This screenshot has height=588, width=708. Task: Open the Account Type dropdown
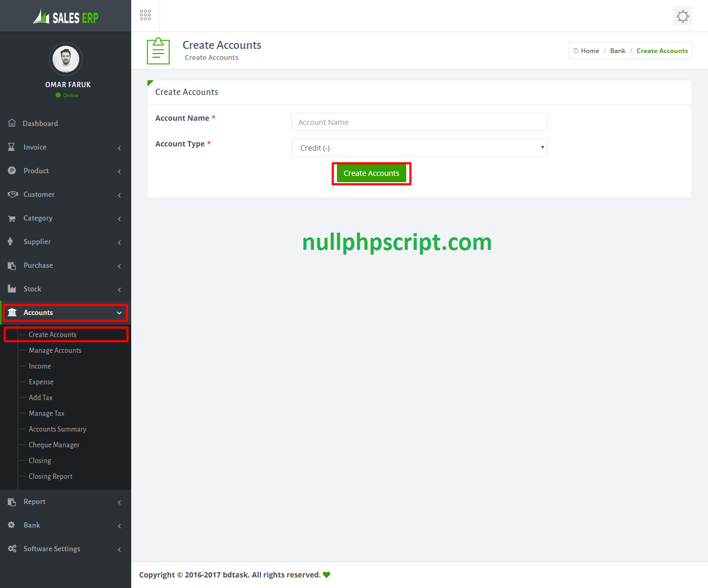[419, 148]
